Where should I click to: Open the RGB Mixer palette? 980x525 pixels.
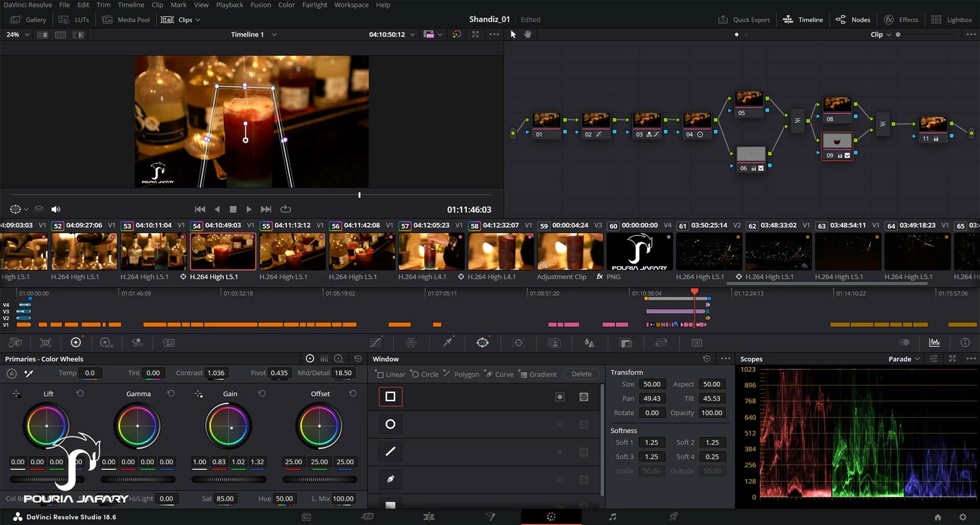point(137,342)
